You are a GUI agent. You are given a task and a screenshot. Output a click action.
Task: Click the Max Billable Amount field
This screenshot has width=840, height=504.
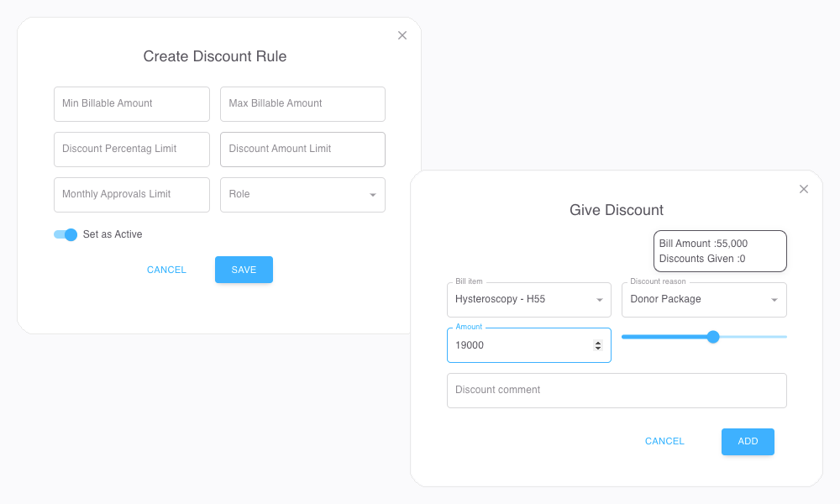[302, 103]
